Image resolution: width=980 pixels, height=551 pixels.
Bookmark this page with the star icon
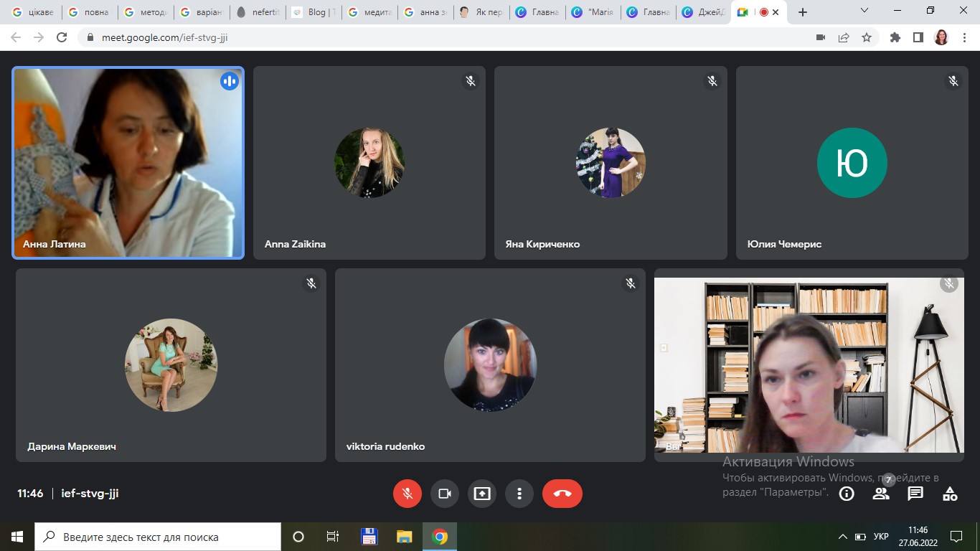(x=867, y=37)
